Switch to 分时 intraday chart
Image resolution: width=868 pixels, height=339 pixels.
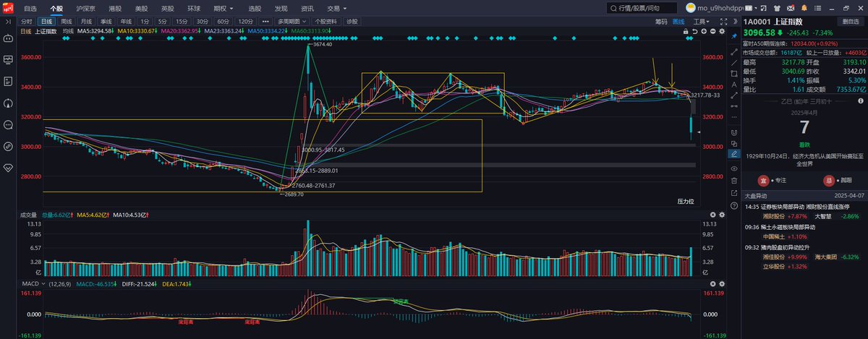click(x=27, y=22)
